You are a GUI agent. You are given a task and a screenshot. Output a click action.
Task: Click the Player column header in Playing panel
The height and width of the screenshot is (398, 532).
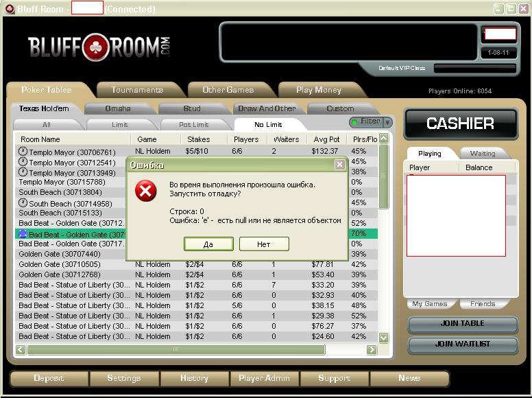point(432,167)
